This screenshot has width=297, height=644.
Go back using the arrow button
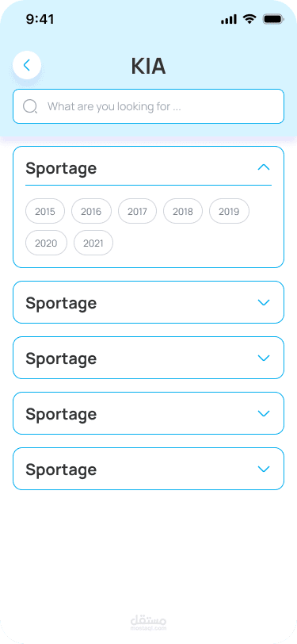(x=27, y=65)
